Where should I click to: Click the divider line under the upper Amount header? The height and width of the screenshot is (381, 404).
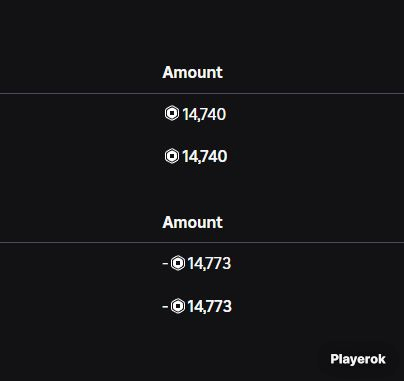coord(202,94)
